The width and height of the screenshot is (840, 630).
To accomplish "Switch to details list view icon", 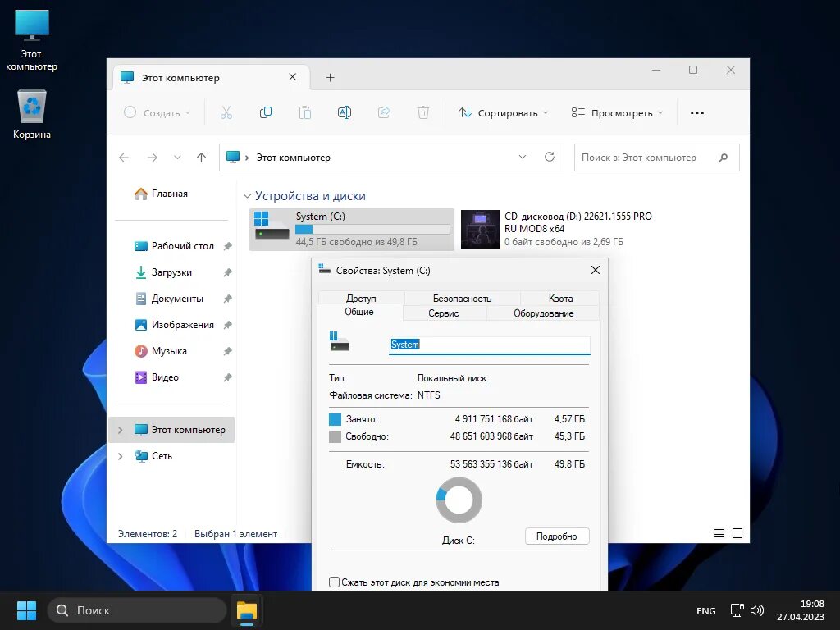I will 719,533.
